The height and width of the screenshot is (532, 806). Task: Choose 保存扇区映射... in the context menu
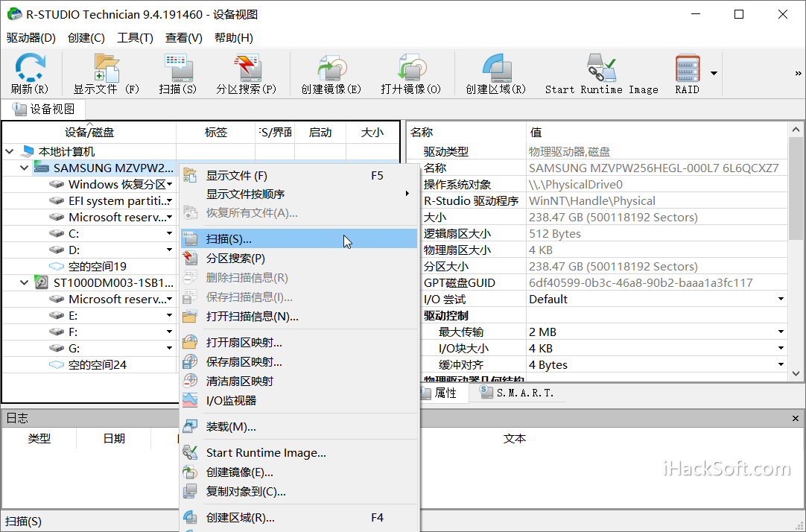coord(299,362)
